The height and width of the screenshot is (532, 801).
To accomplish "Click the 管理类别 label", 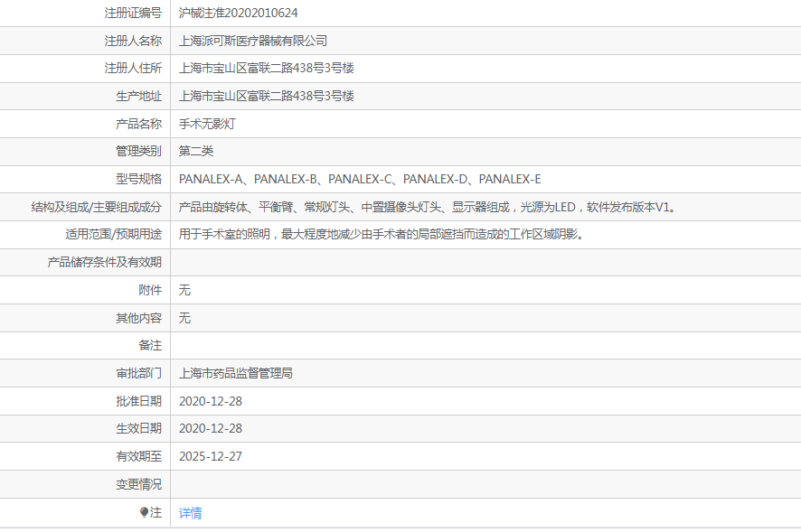I will (x=138, y=151).
